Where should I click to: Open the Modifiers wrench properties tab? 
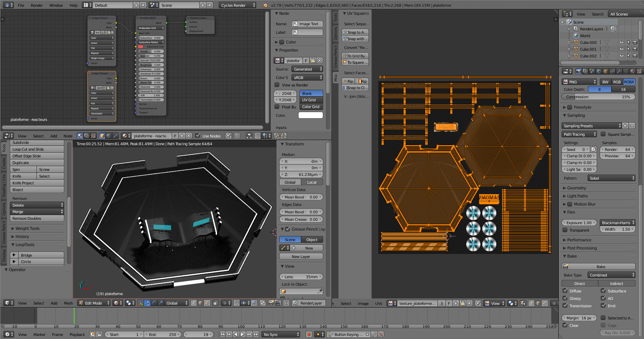(619, 71)
